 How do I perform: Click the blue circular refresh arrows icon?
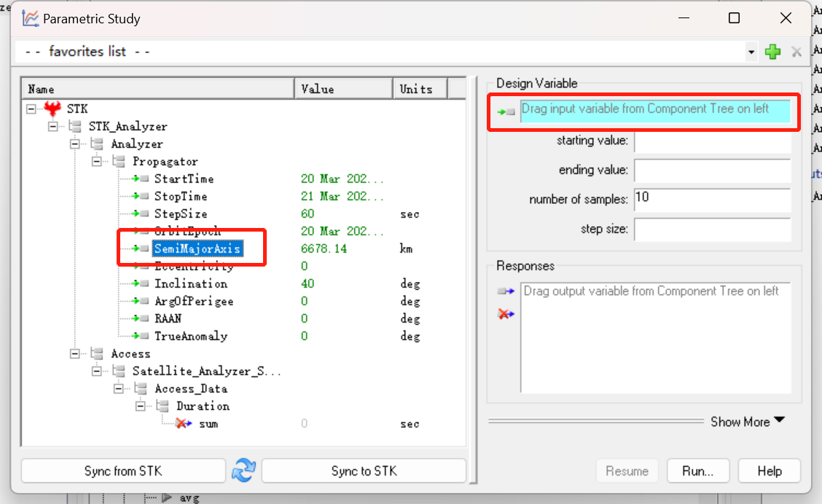[x=244, y=470]
